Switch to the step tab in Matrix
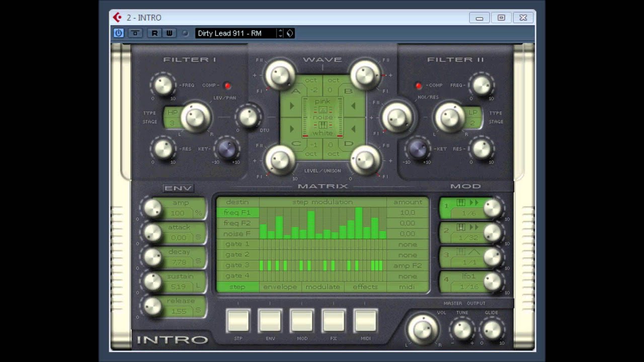 pyautogui.click(x=237, y=287)
